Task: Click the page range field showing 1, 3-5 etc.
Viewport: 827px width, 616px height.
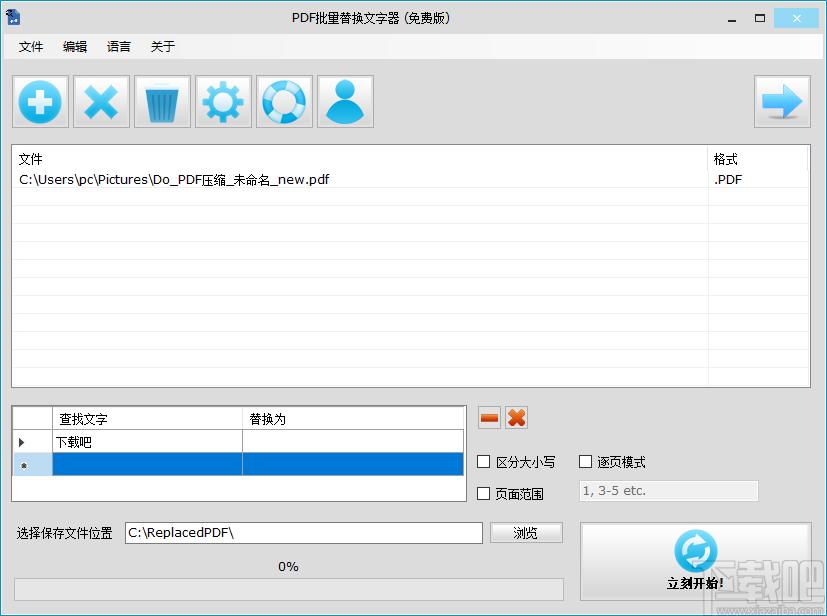Action: tap(668, 491)
